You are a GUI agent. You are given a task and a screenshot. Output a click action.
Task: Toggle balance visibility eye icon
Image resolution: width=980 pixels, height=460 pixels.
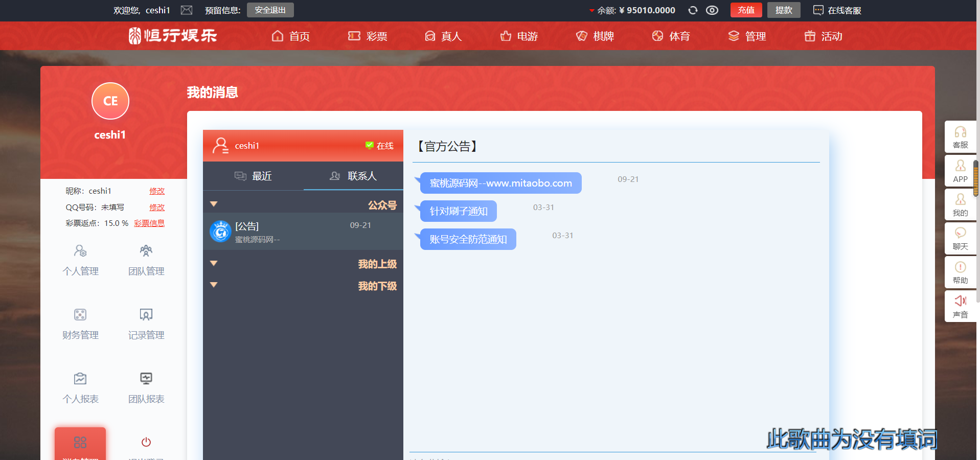[x=712, y=10]
